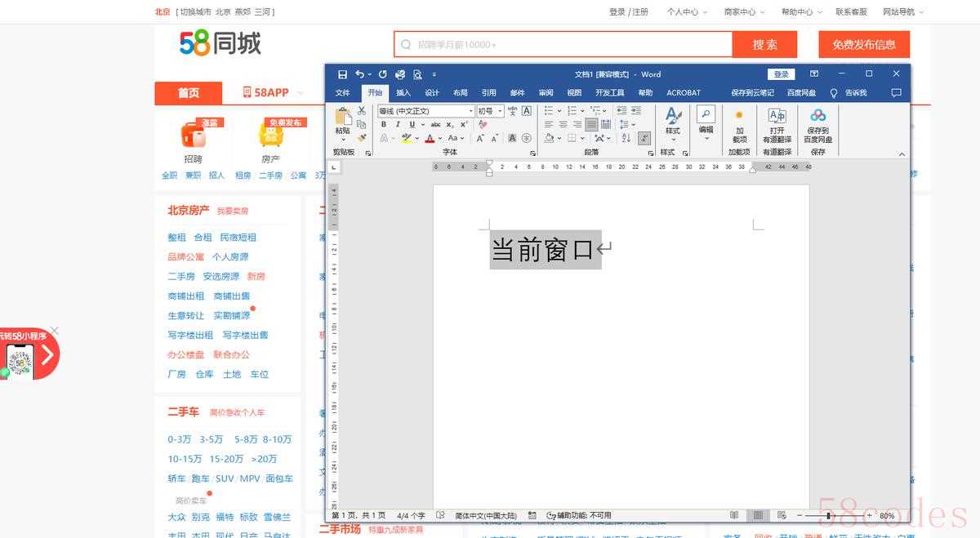Decrease font size with the smaller A icon
The image size is (980, 538).
tap(494, 138)
